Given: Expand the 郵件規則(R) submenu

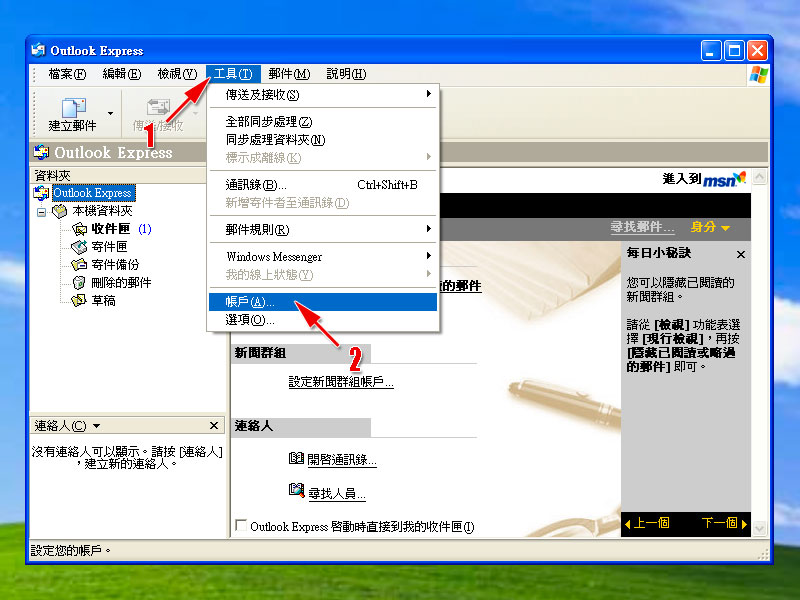Looking at the screenshot, I should tap(323, 230).
